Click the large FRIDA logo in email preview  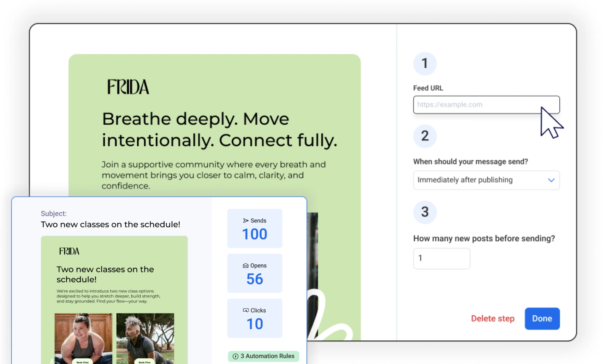coord(128,87)
